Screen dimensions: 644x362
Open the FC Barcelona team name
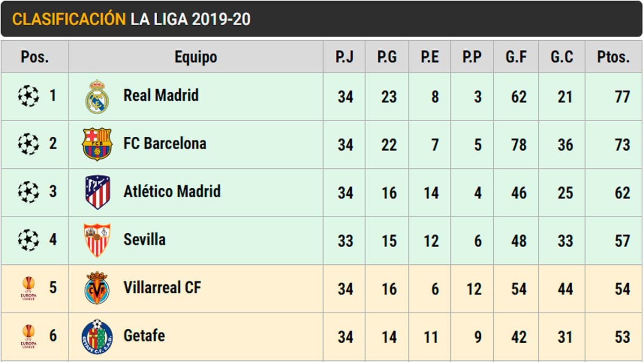[165, 144]
